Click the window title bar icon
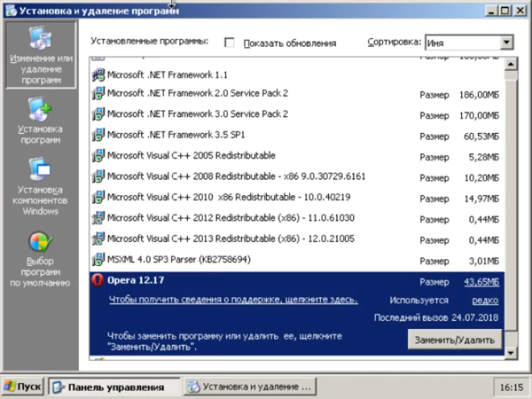Screen dimensions: 532x399 pyautogui.click(x=11, y=10)
